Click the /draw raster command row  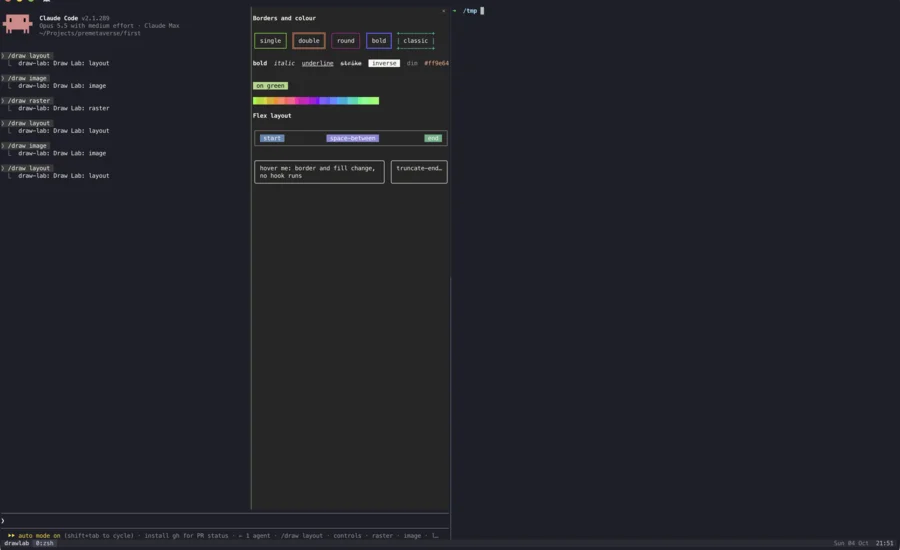(29, 100)
